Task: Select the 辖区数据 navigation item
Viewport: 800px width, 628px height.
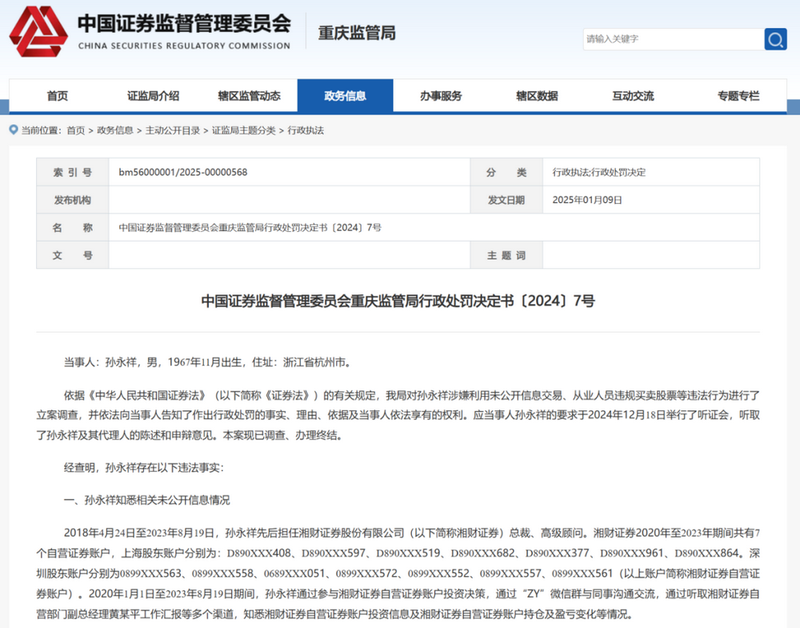Action: coord(540,94)
